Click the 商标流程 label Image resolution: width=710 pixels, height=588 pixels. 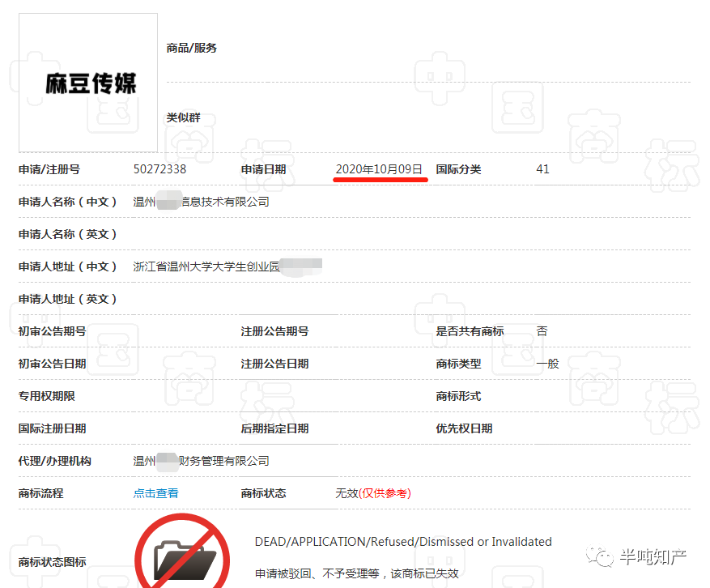41,493
